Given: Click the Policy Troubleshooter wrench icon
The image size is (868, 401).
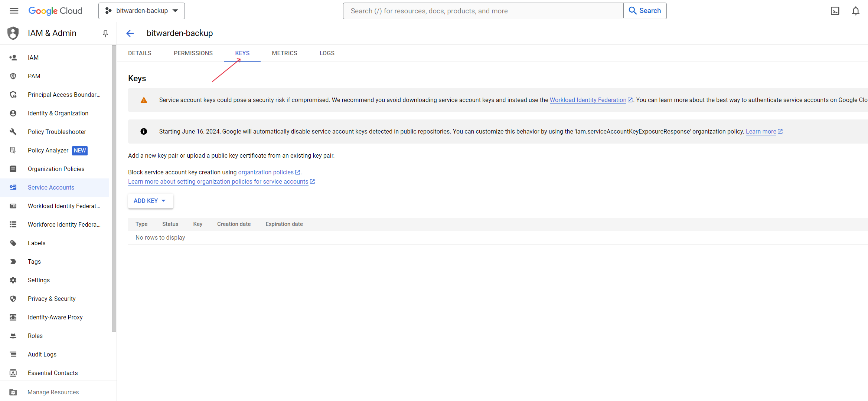Looking at the screenshot, I should click(13, 132).
